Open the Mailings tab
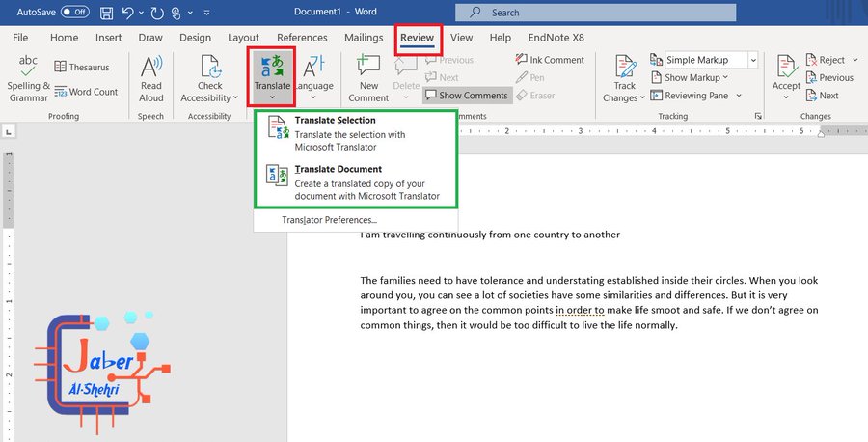Screen dimensions: 868x442 364,37
